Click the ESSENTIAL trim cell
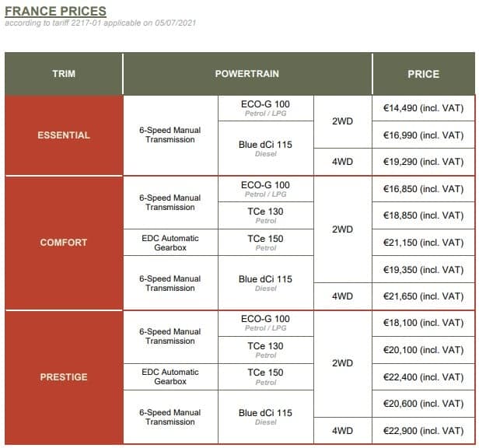This screenshot has width=479, height=448. (64, 135)
